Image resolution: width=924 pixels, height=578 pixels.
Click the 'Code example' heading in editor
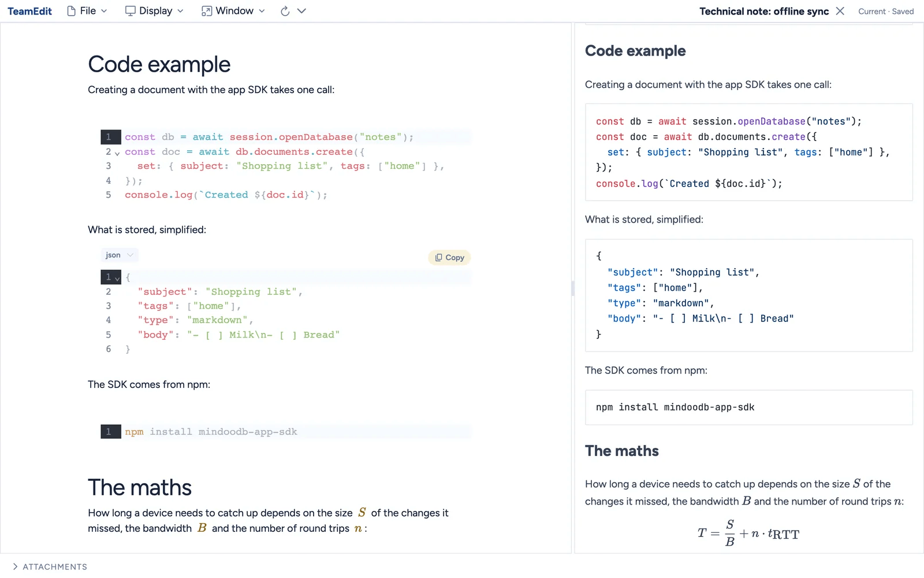159,64
